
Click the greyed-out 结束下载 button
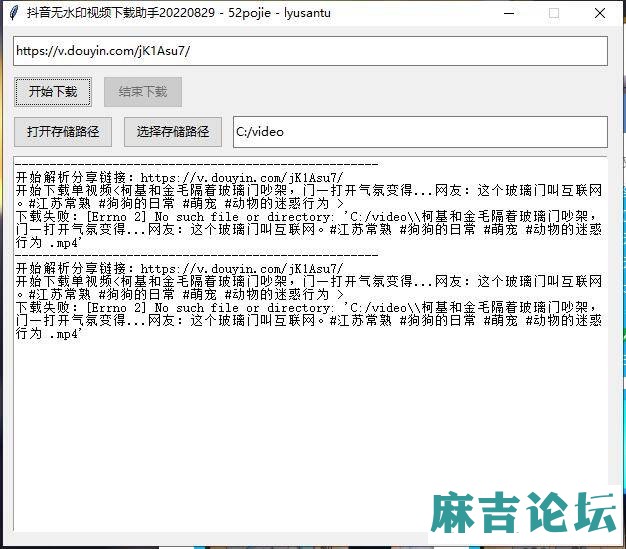click(x=143, y=92)
